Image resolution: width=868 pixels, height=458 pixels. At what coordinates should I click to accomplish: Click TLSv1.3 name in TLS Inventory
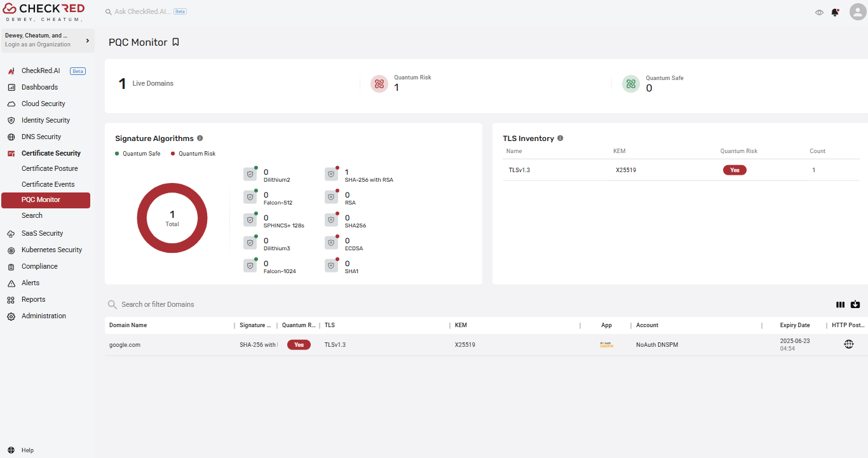(519, 170)
